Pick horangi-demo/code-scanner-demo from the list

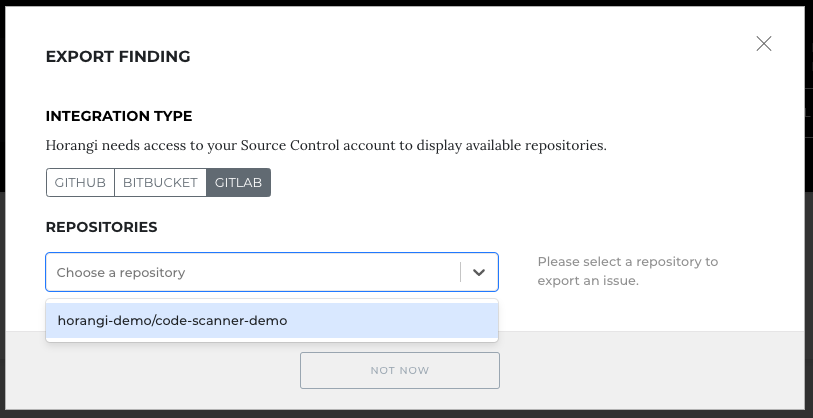coord(272,321)
